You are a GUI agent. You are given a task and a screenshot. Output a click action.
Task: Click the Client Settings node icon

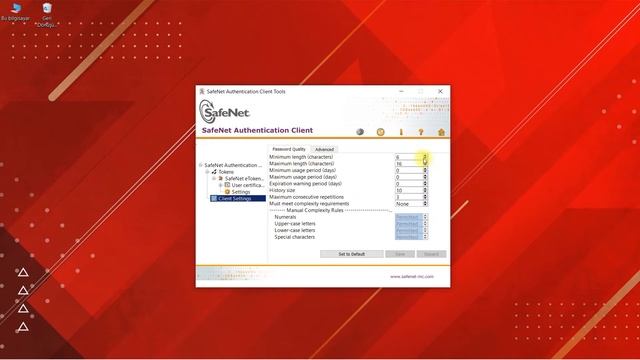point(214,198)
